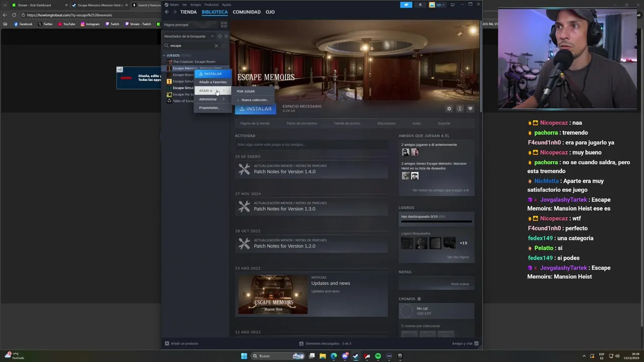644x362 pixels.
Task: Open Ayuda menu
Action: (226, 5)
